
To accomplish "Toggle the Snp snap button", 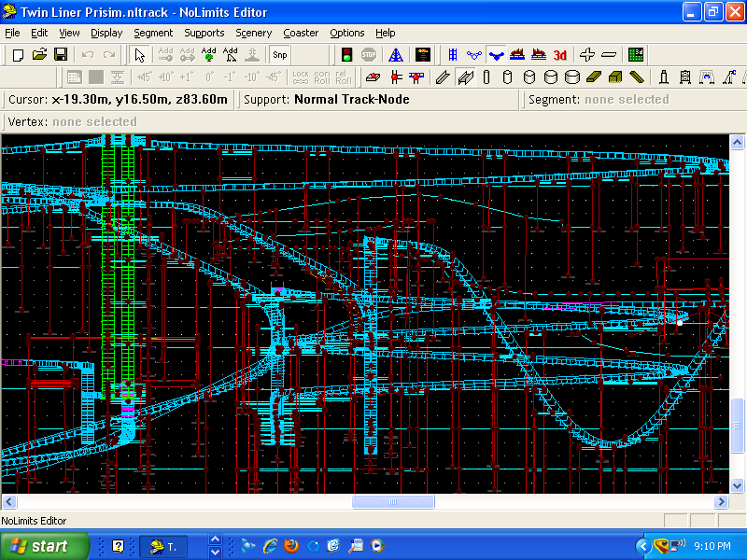I will coord(279,55).
